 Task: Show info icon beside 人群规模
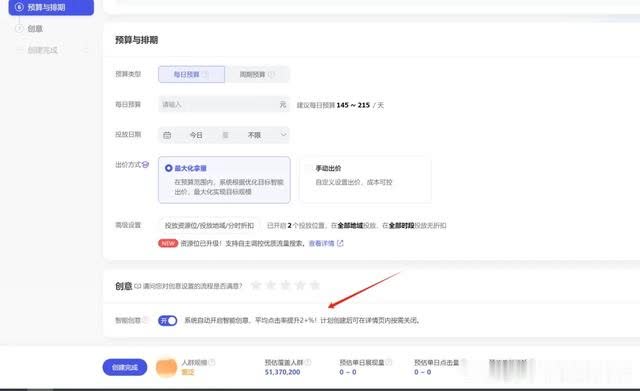point(212,362)
